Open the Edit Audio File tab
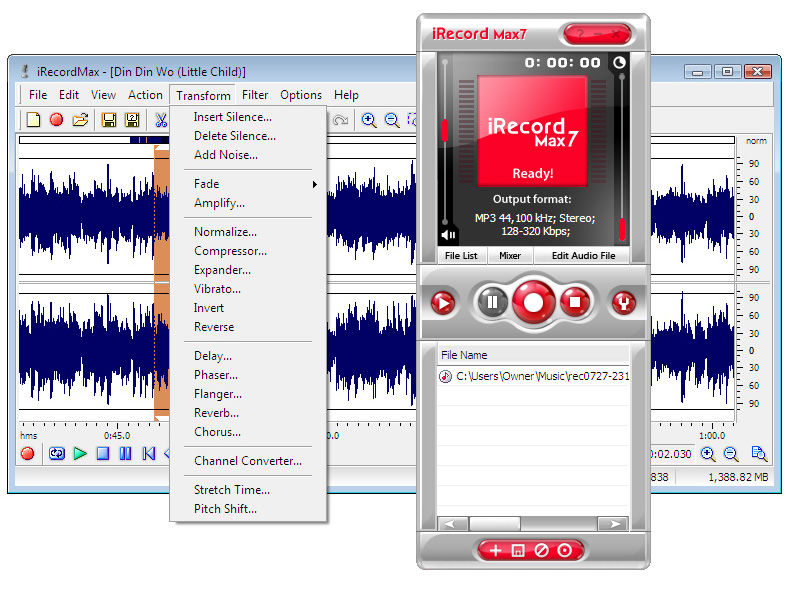This screenshot has height=600, width=800. point(583,256)
